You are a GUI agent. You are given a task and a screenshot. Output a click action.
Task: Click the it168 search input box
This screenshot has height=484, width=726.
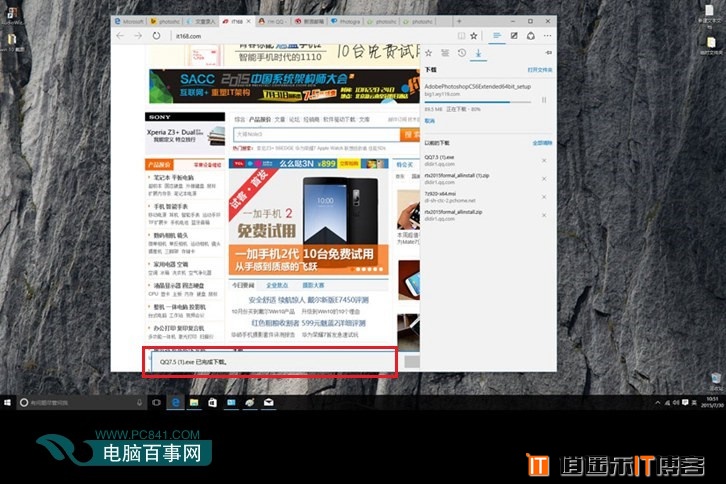(x=316, y=134)
